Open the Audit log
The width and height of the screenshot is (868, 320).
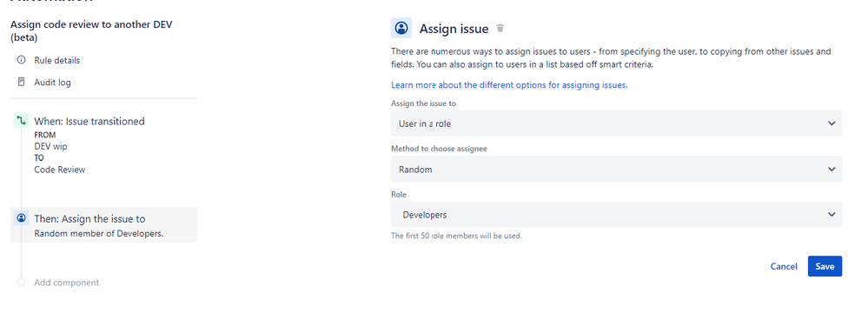click(x=53, y=83)
